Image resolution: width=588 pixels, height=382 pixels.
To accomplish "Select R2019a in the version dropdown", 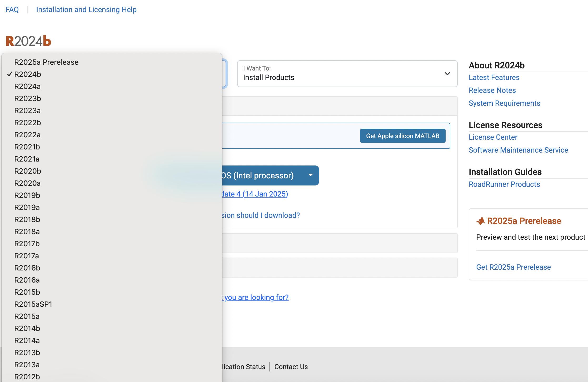I will pos(27,207).
